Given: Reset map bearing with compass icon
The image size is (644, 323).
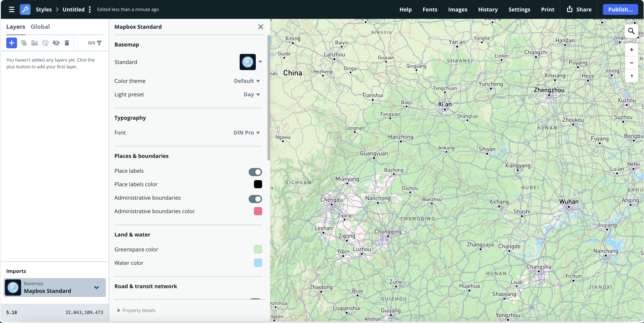Looking at the screenshot, I should (631, 76).
